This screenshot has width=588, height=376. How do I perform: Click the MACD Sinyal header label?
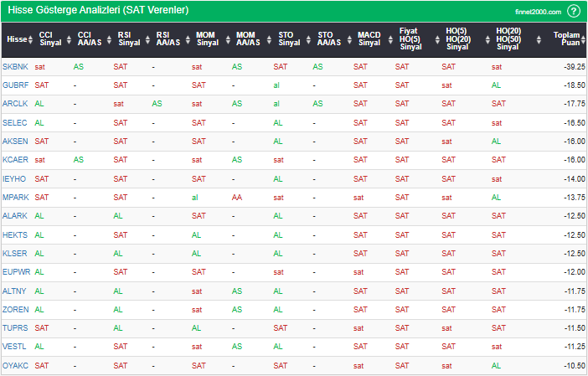tap(369, 39)
